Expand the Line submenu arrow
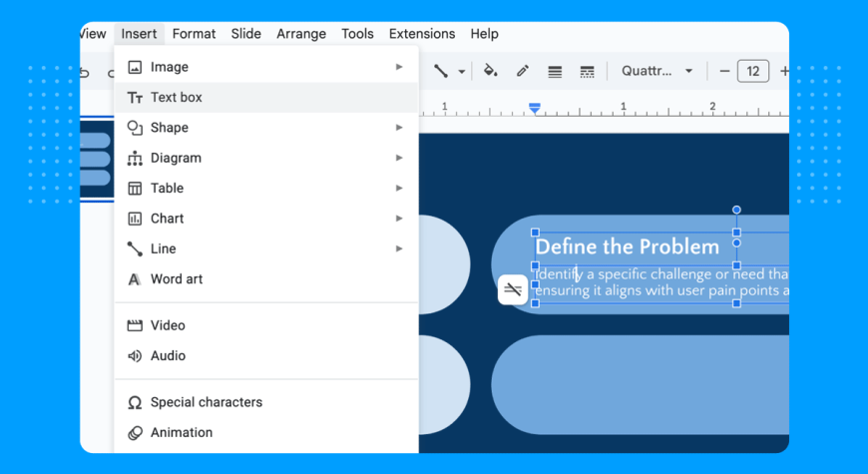The image size is (868, 474). click(x=399, y=248)
